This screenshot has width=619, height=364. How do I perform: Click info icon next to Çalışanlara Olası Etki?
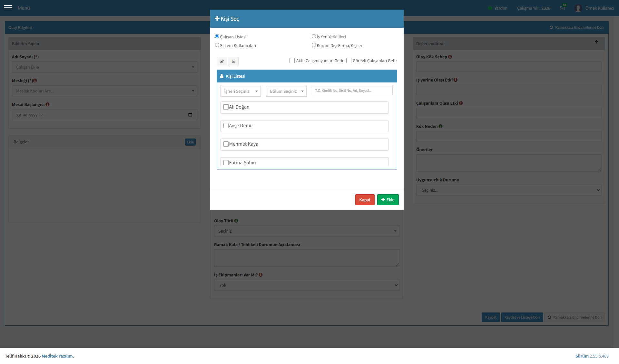[461, 103]
